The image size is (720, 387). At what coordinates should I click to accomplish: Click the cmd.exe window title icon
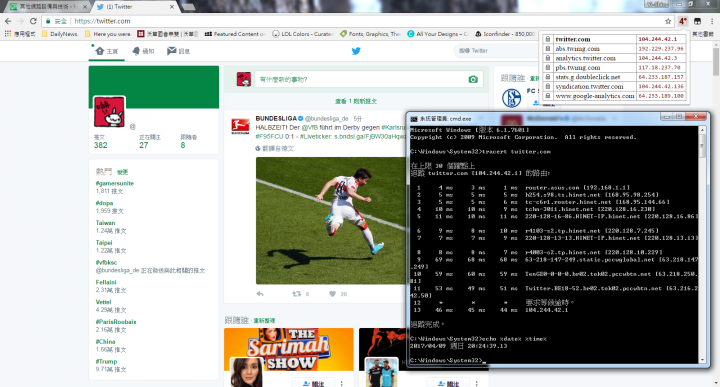[x=414, y=118]
